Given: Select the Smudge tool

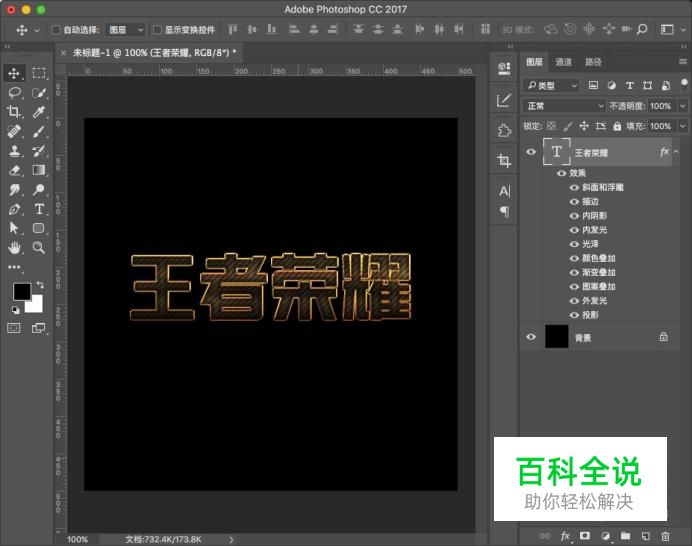Looking at the screenshot, I should (x=14, y=190).
